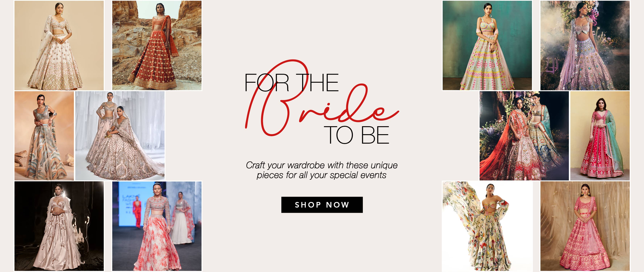
Task: Open the two brides in garden photo
Action: pos(524,136)
